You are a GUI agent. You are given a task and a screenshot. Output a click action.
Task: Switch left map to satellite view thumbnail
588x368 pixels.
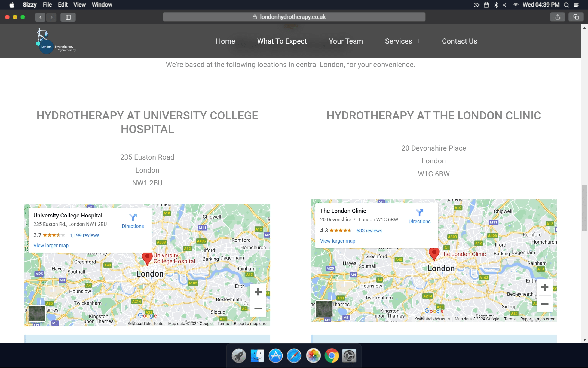coord(37,313)
